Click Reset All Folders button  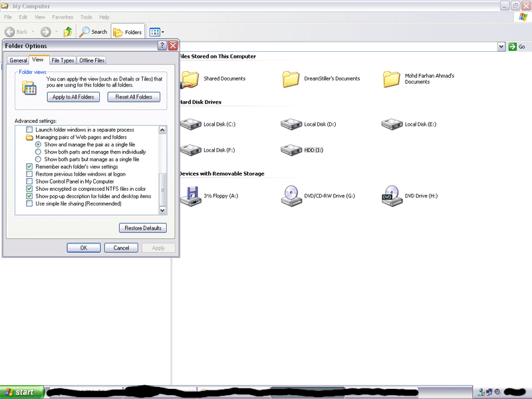(x=134, y=97)
